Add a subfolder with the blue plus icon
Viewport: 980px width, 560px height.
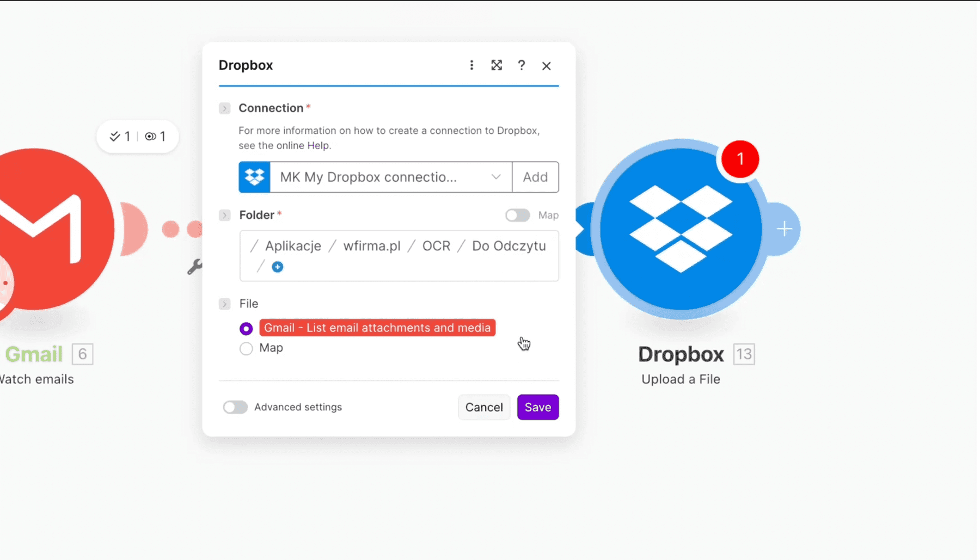[x=278, y=267]
